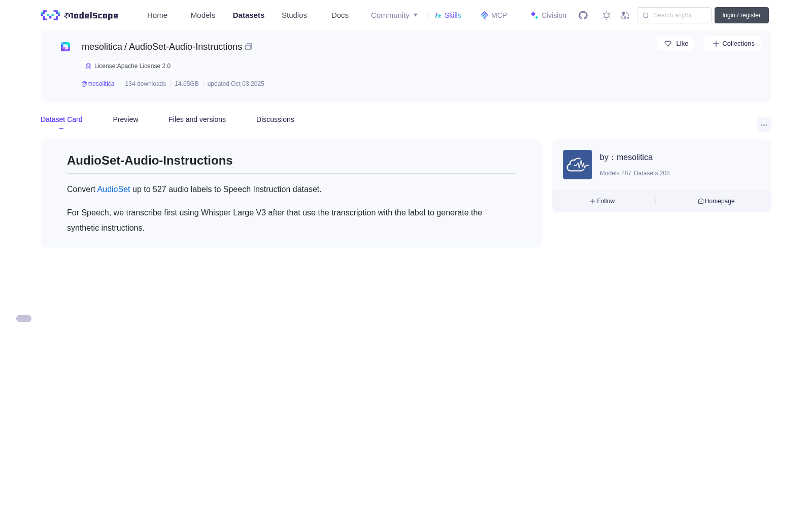Open the Models menu item
Viewport: 812px width, 508px height.
pos(203,15)
